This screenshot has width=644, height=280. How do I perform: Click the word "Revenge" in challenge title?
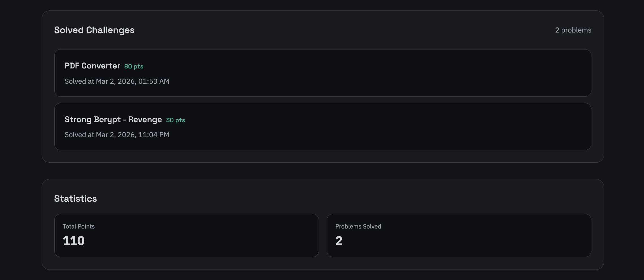(x=145, y=120)
